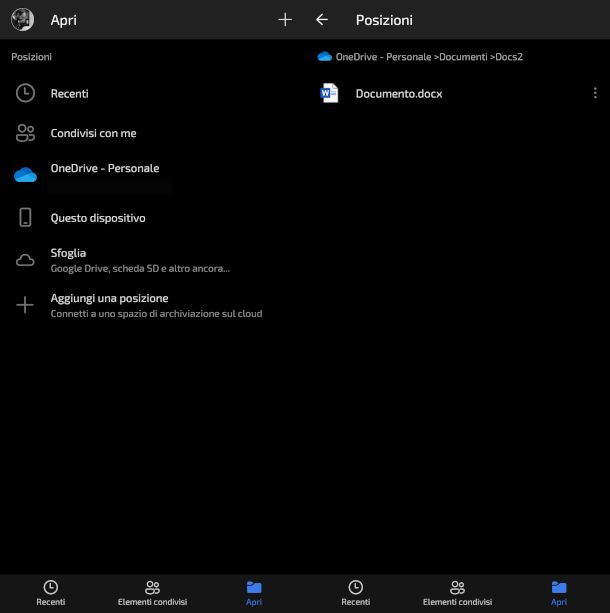This screenshot has height=613, width=610.
Task: Switch to Recenti tab in right bottom bar
Action: click(x=356, y=593)
